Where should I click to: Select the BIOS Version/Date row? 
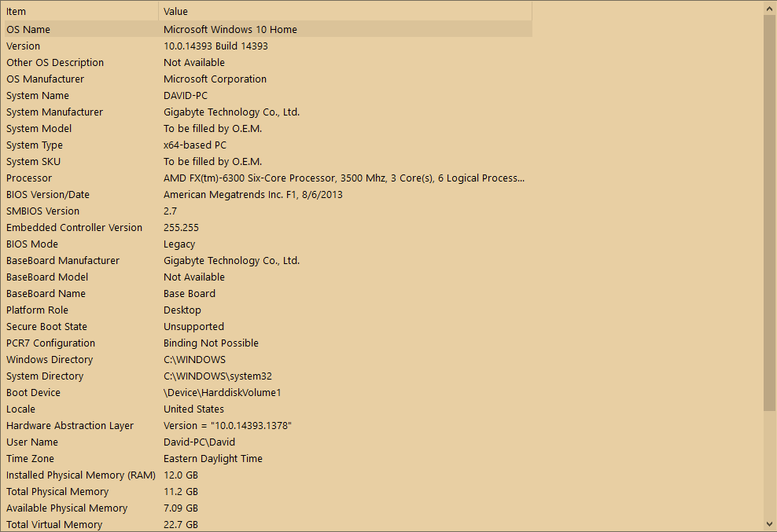[268, 195]
